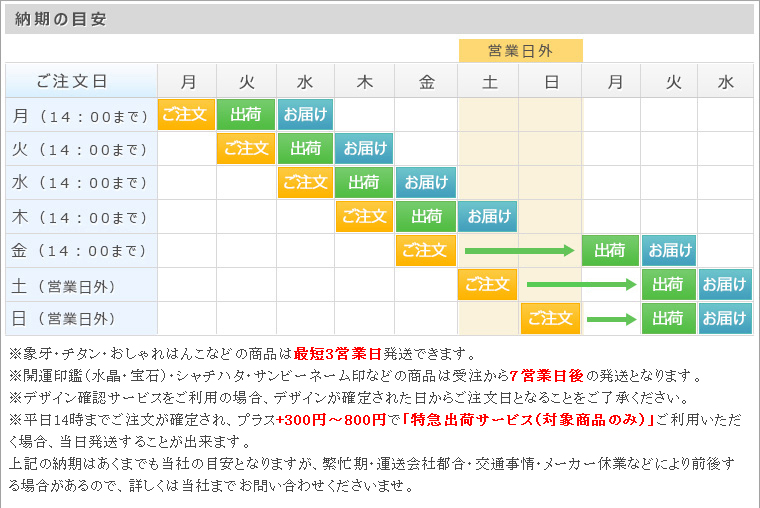Click red text +300円～800円

click(x=332, y=420)
